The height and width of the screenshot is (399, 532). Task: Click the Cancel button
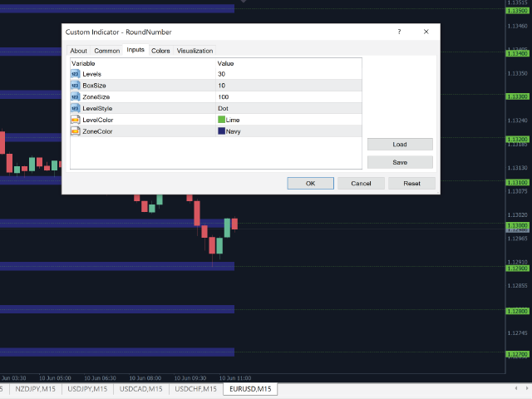(361, 183)
